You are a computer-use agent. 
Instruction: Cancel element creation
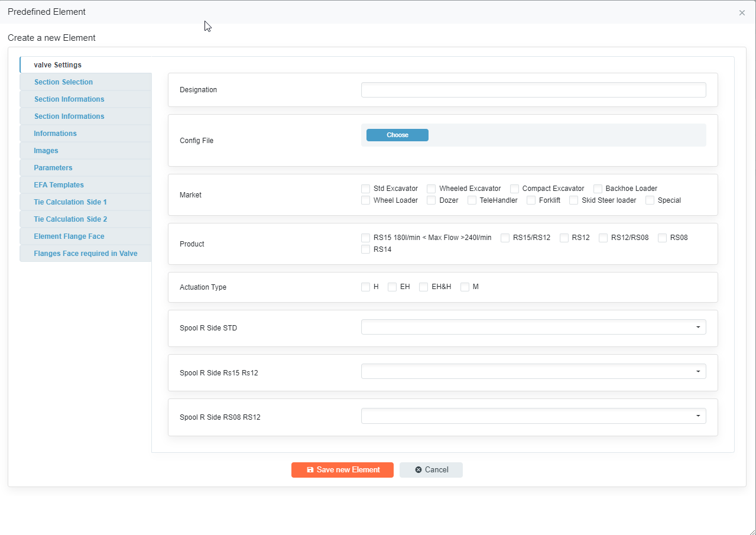(x=431, y=470)
